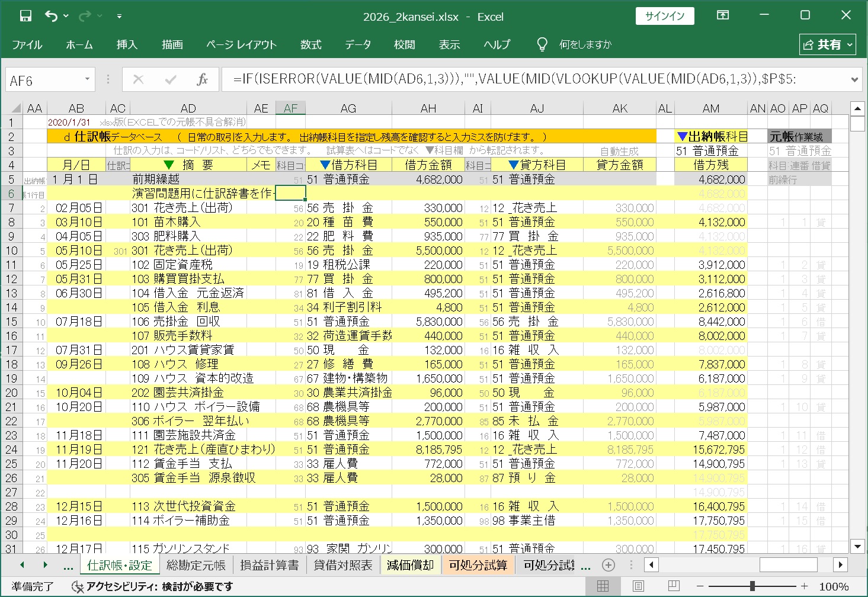
Task: Expand the Name Box dropdown
Action: 87,79
